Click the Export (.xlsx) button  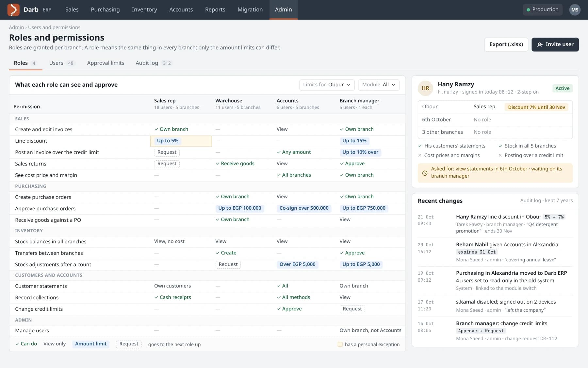506,44
